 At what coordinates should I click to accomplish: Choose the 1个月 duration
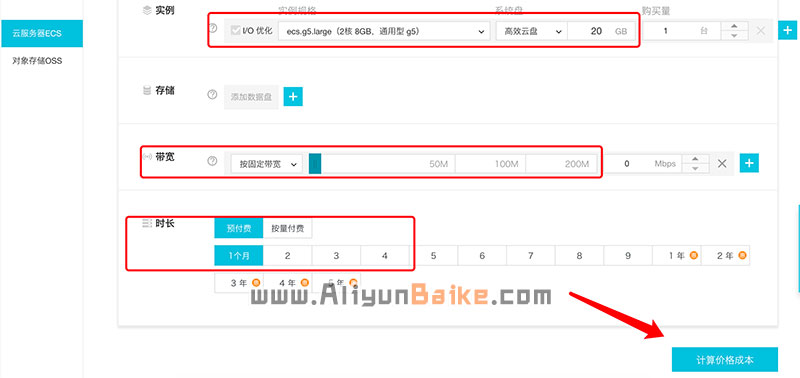tap(239, 256)
